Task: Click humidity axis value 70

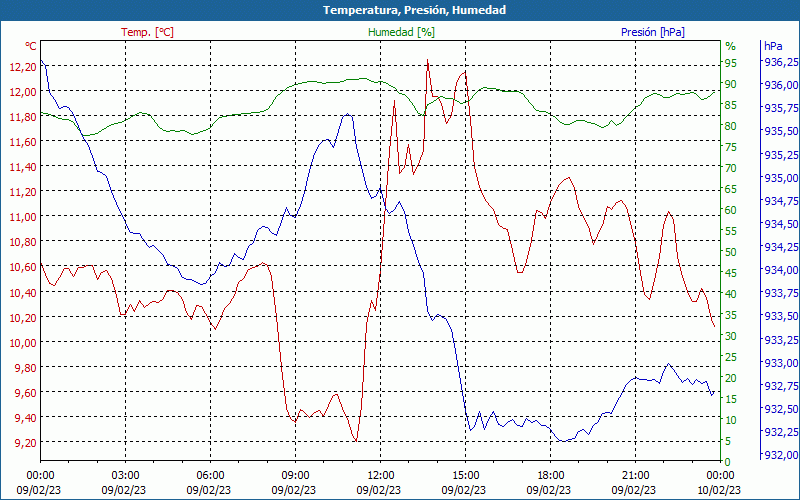Action: 731,168
